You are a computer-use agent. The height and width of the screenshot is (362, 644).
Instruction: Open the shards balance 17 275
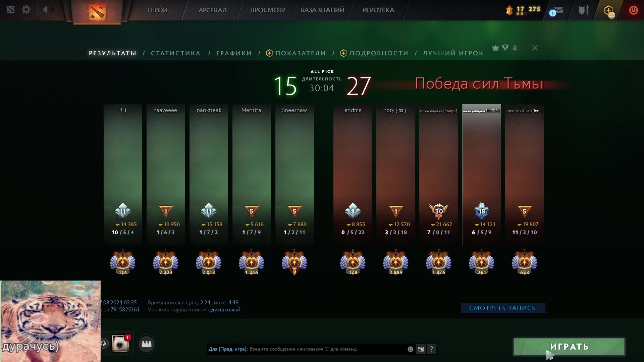[523, 10]
